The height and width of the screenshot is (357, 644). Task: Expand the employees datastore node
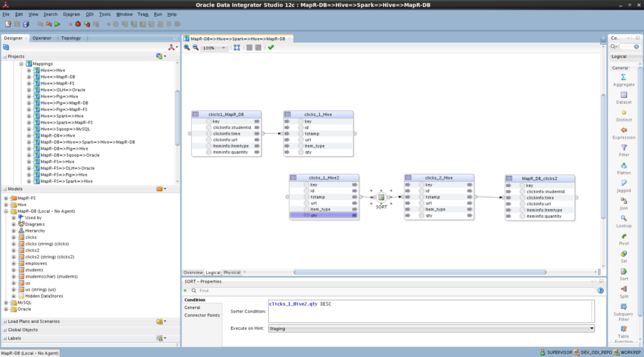[x=14, y=264]
